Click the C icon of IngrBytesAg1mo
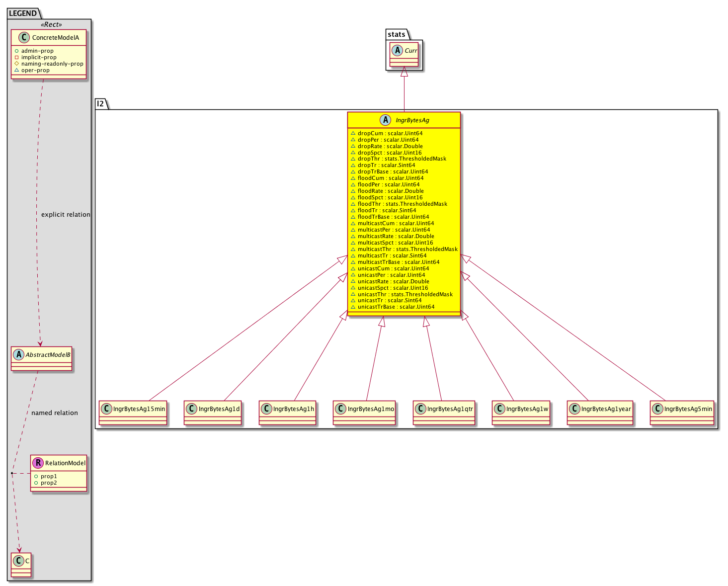This screenshot has height=586, width=728. [340, 409]
